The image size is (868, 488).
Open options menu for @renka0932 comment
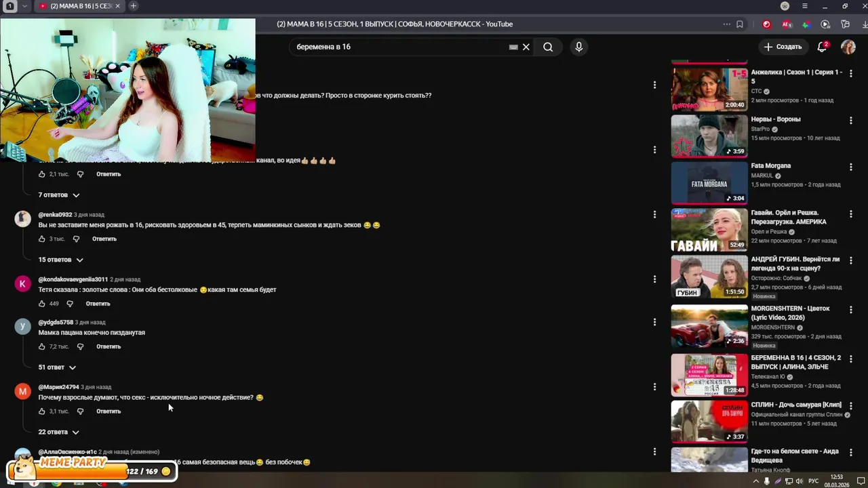pyautogui.click(x=654, y=214)
